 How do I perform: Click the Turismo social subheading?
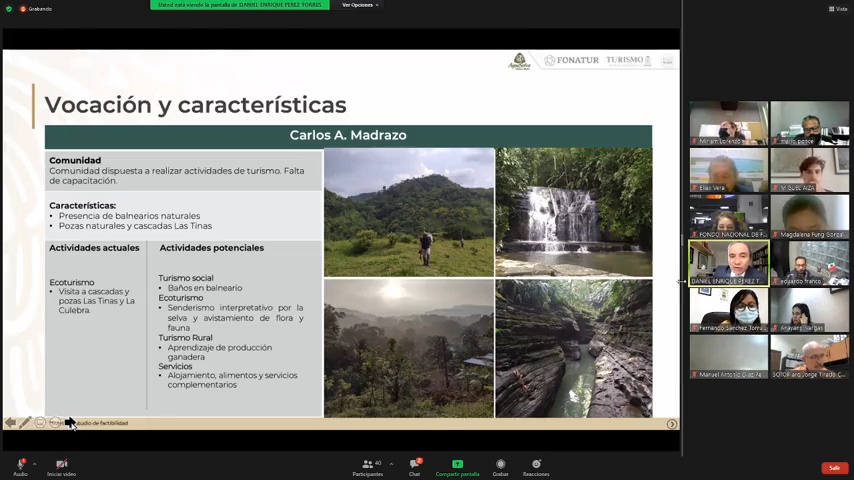(186, 278)
